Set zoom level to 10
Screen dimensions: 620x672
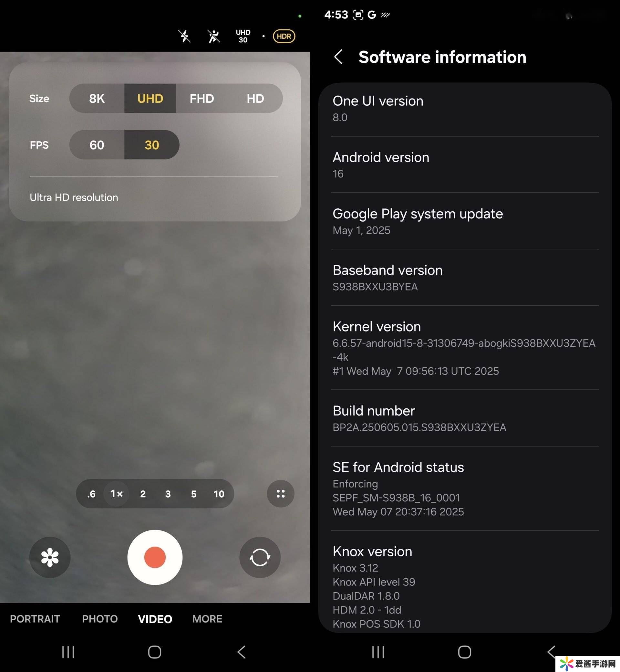pyautogui.click(x=219, y=494)
